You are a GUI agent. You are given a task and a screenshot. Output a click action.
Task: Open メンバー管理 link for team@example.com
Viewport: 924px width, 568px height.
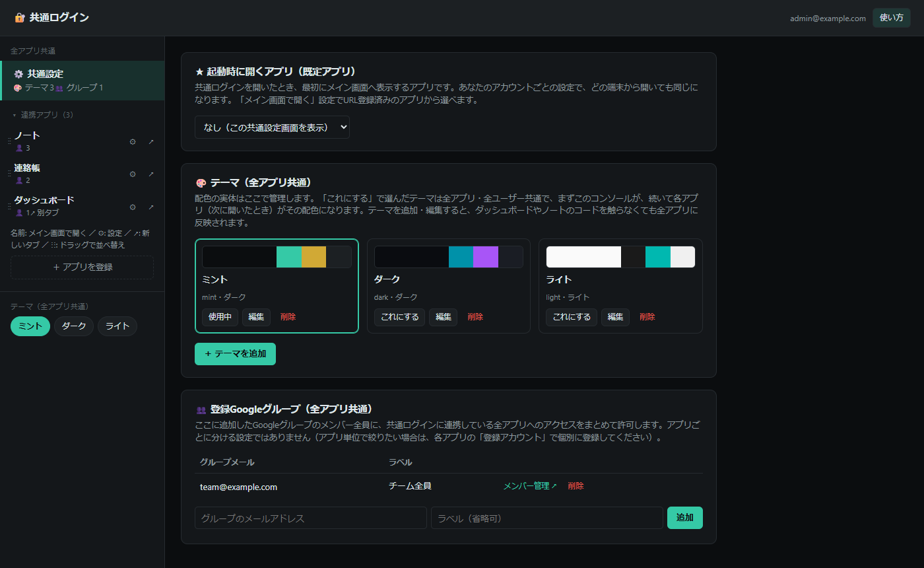(530, 486)
